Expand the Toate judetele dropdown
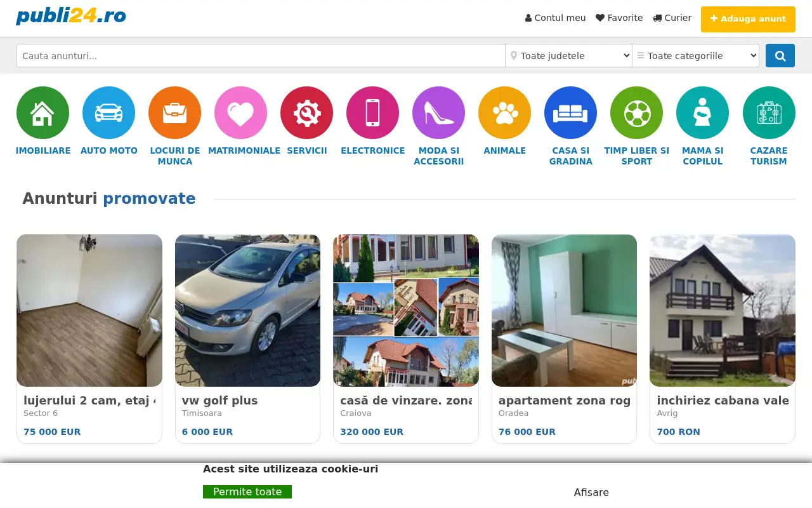The width and height of the screenshot is (812, 508). tap(568, 56)
